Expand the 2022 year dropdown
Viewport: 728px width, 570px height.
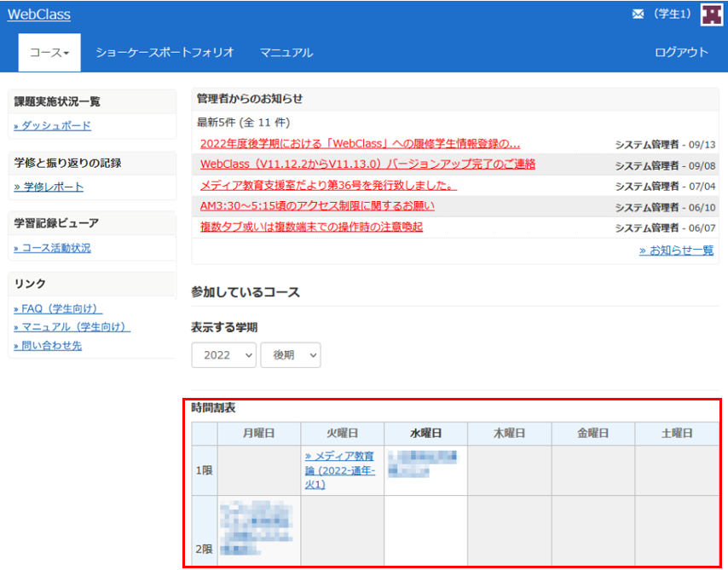click(x=223, y=355)
